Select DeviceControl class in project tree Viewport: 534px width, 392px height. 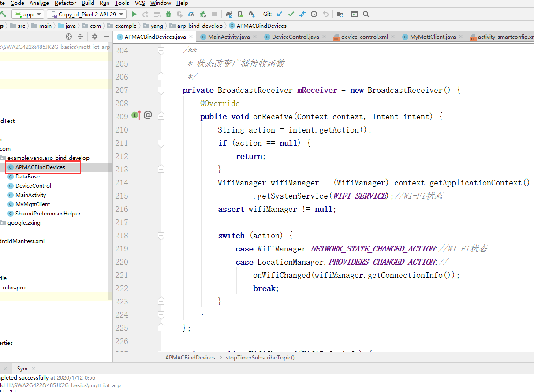pos(33,185)
